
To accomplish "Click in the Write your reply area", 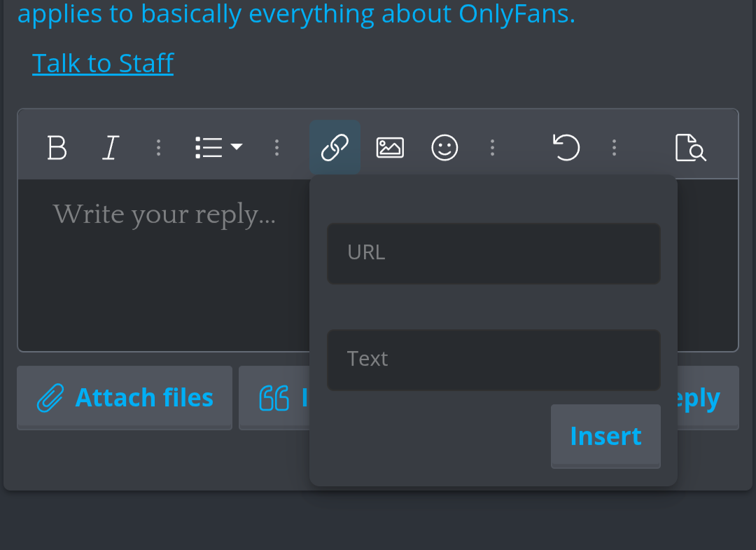I will 164,265.
